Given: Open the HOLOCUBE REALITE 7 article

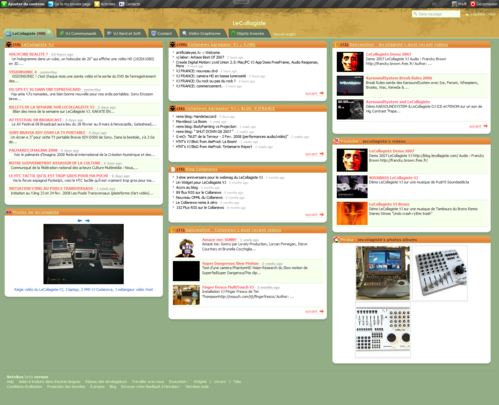Looking at the screenshot, I should pyautogui.click(x=28, y=54).
